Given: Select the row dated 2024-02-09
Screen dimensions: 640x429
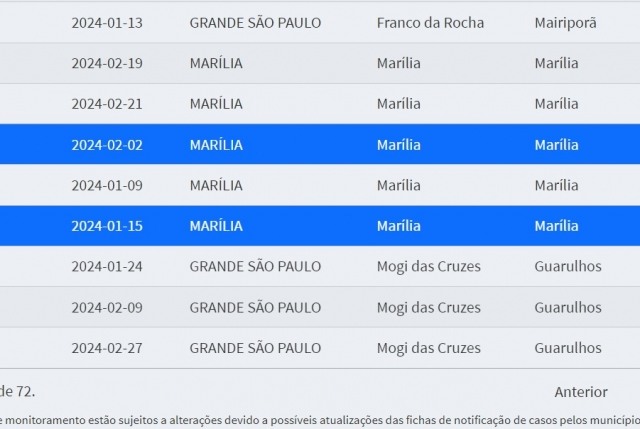Looking at the screenshot, I should [320, 307].
